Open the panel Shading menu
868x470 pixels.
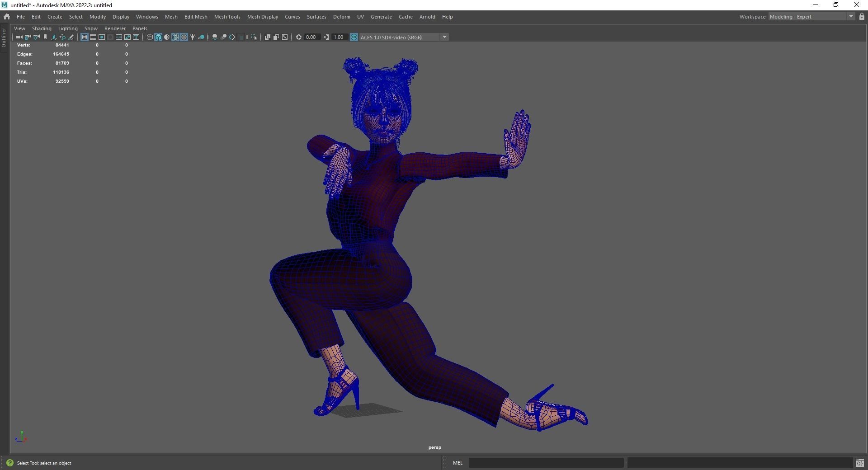tap(42, 28)
